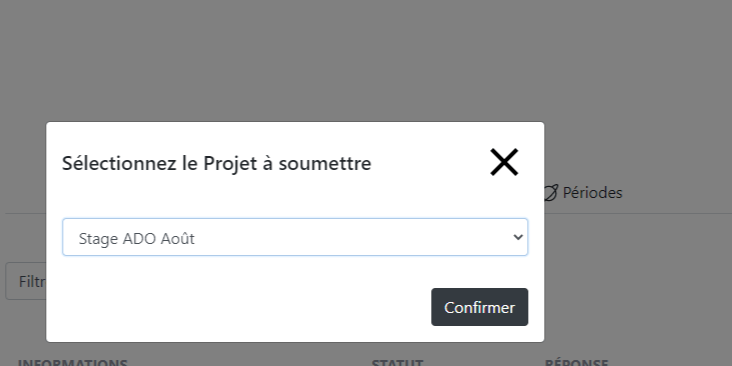This screenshot has width=732, height=366.
Task: Click the INFORMATIONS column header
Action: tap(72, 363)
